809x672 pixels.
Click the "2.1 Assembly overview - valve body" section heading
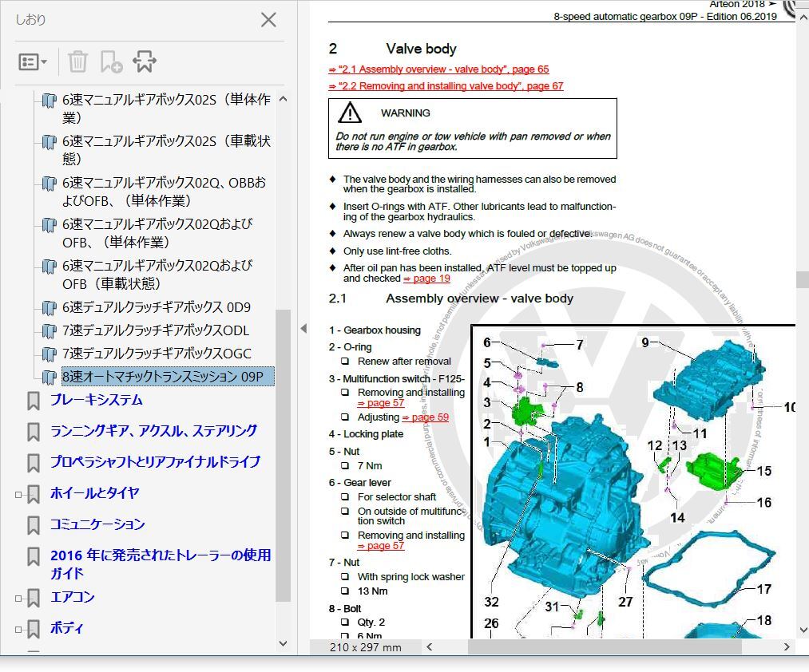(x=451, y=298)
